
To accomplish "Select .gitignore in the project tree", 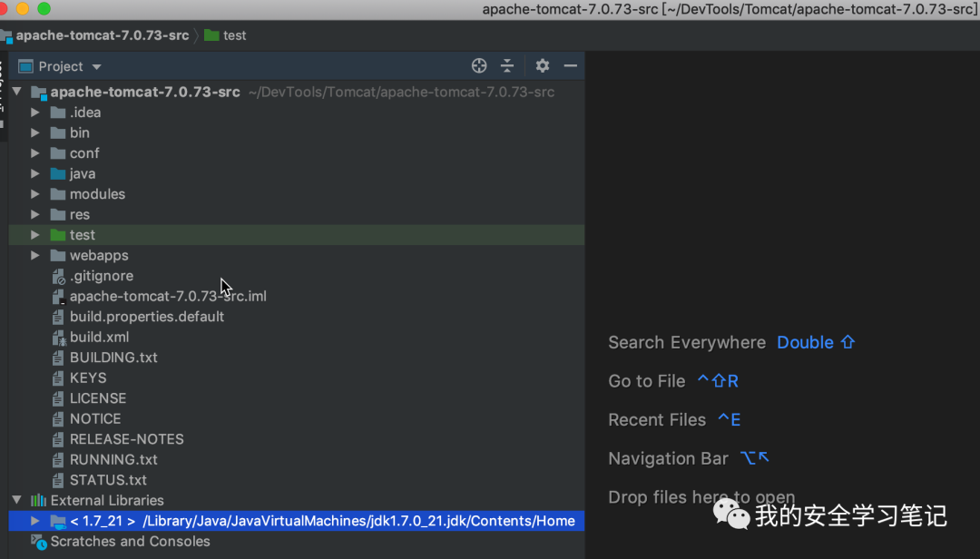I will [x=102, y=276].
